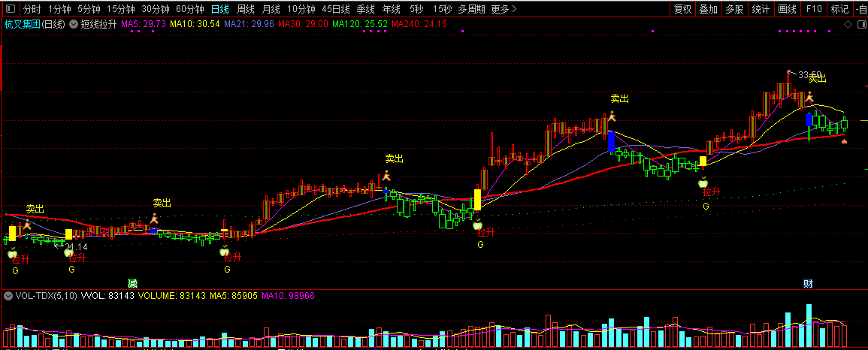This screenshot has width=868, height=350.
Task: Click the MA30: 29.00 value
Action: (x=303, y=24)
